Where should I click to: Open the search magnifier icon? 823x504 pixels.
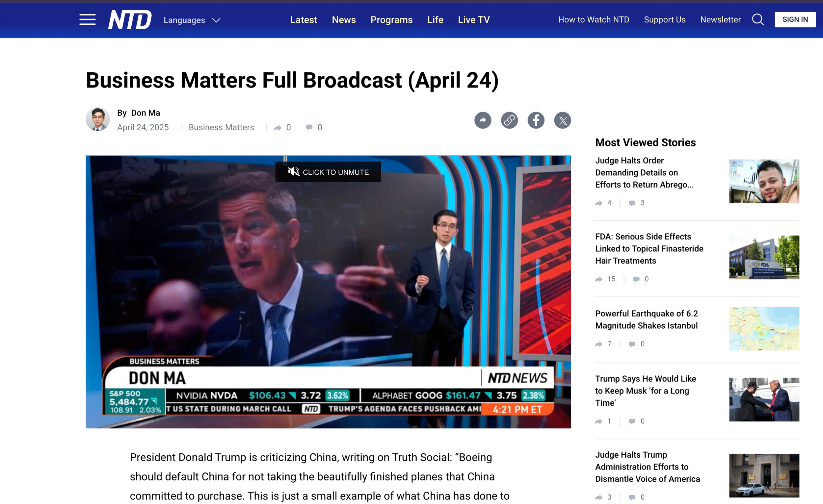(757, 20)
